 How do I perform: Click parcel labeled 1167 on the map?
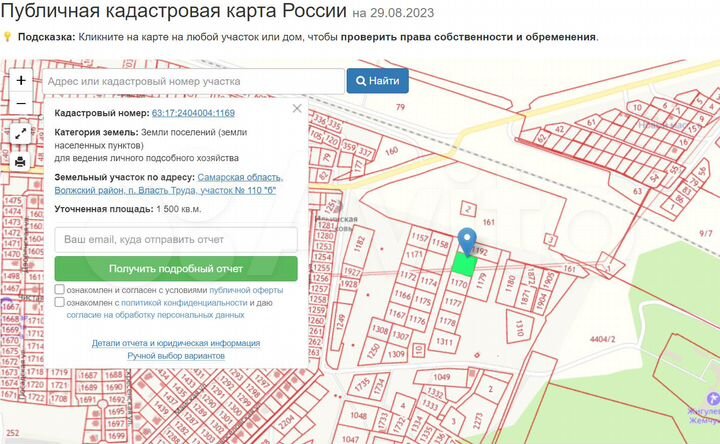(x=397, y=314)
